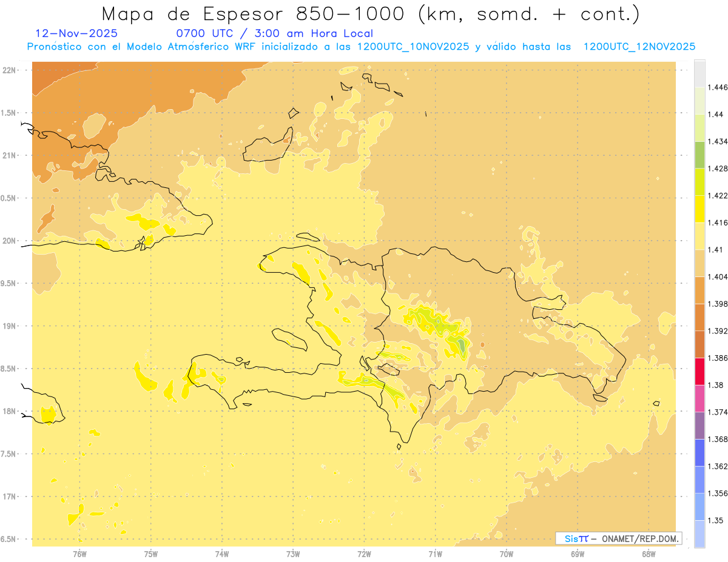The width and height of the screenshot is (728, 562).
Task: Click the 'ONAMET/REP.DOM.' credit box
Action: click(618, 538)
